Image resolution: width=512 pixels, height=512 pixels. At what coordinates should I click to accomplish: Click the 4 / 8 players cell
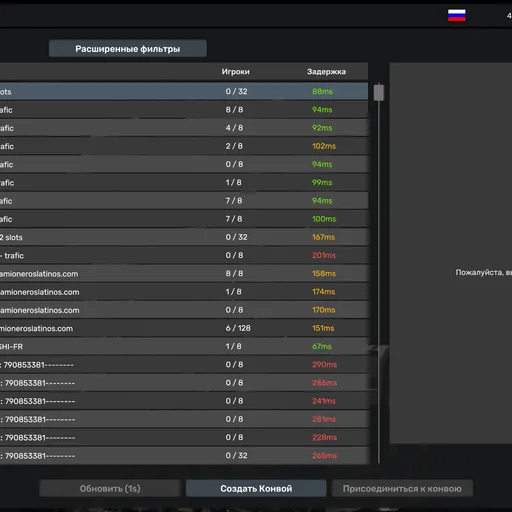coord(234,128)
